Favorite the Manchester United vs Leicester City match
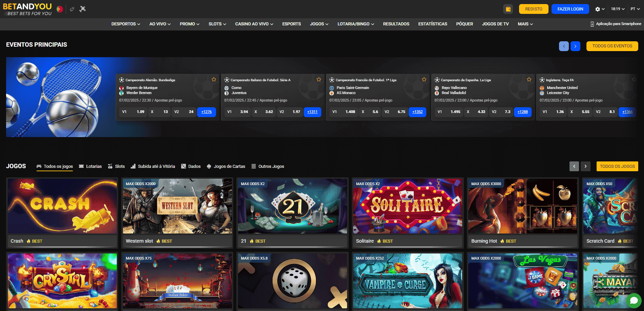 coord(634,79)
